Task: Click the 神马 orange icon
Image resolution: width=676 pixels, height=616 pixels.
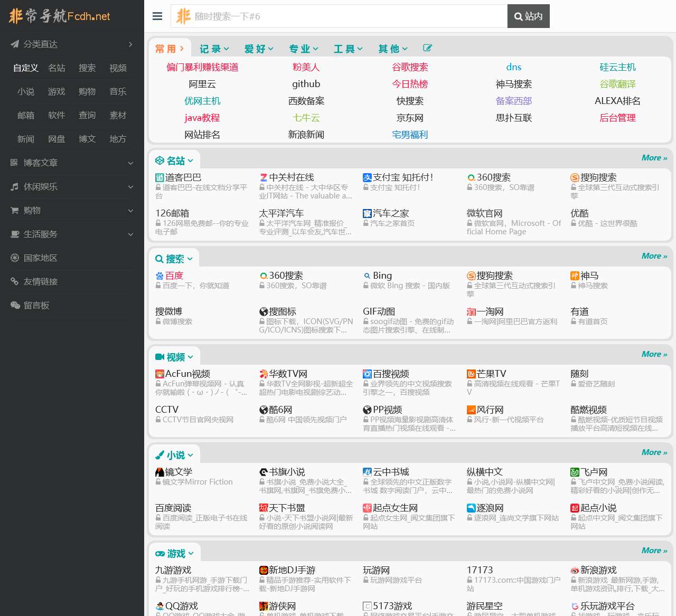Action: pos(575,276)
